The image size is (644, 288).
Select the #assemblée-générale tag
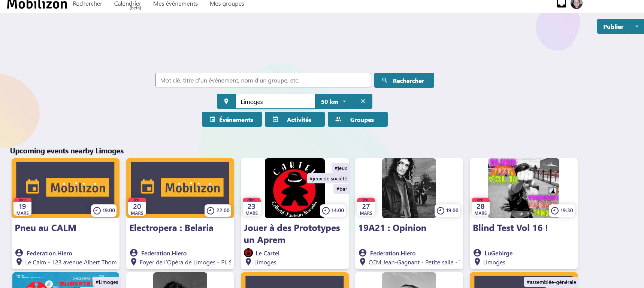551,282
